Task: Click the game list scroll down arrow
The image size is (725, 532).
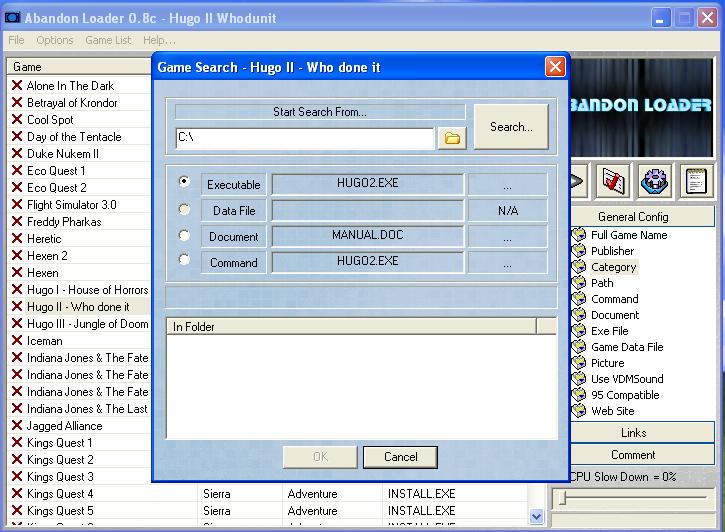Action: [536, 516]
